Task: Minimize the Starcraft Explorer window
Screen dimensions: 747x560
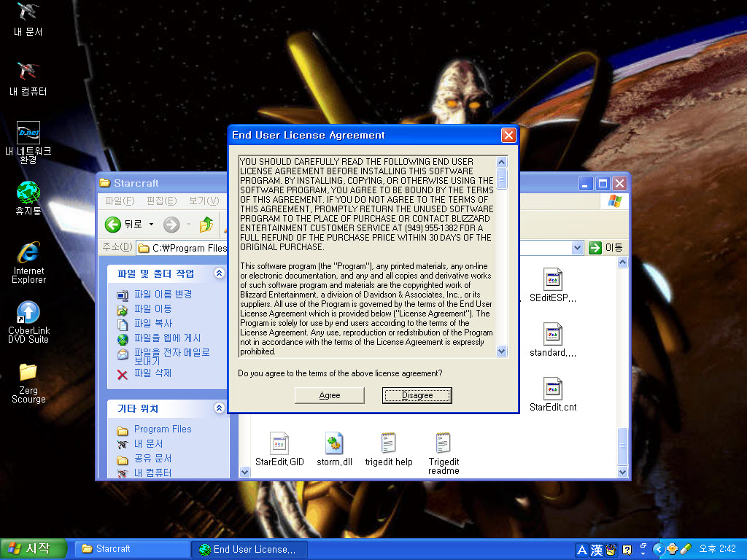Action: tap(586, 183)
